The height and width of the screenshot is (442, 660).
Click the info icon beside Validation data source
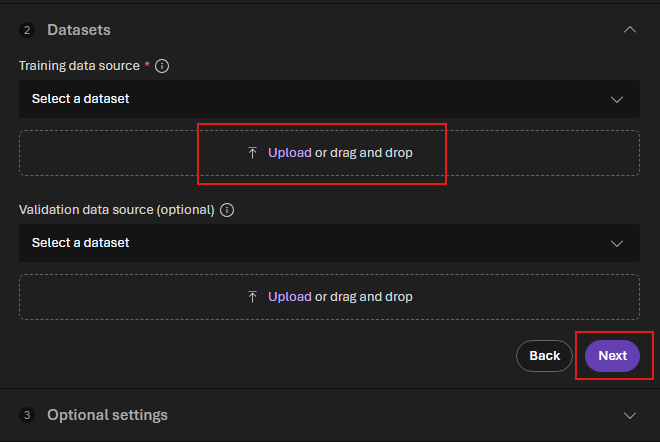(x=227, y=210)
